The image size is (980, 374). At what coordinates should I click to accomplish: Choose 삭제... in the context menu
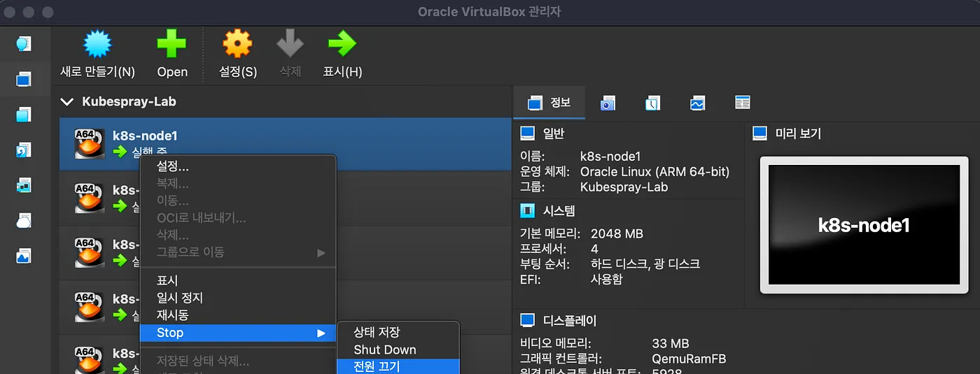coord(238,235)
